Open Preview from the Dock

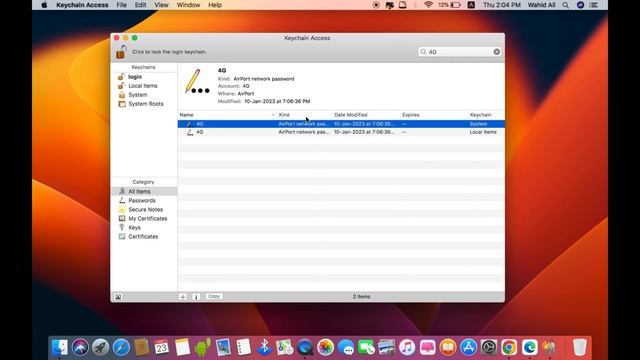223,347
